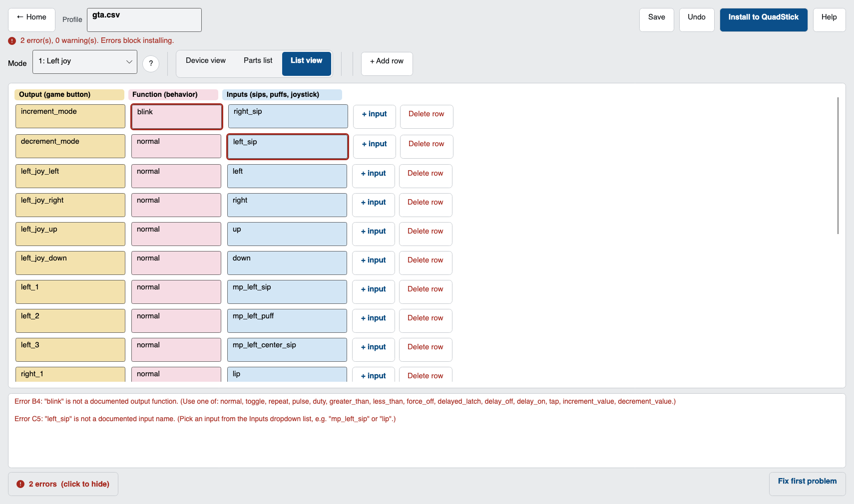Select the left_2 output cell

[x=70, y=321]
